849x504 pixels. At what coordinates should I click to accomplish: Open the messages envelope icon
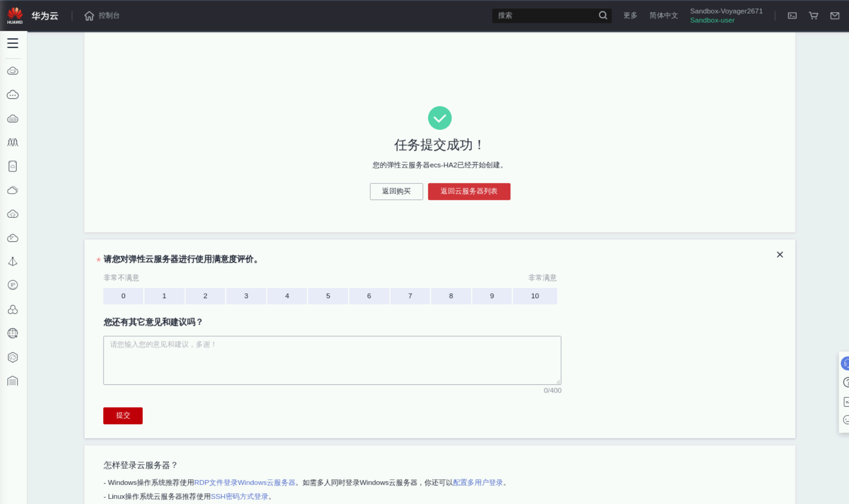pyautogui.click(x=835, y=16)
